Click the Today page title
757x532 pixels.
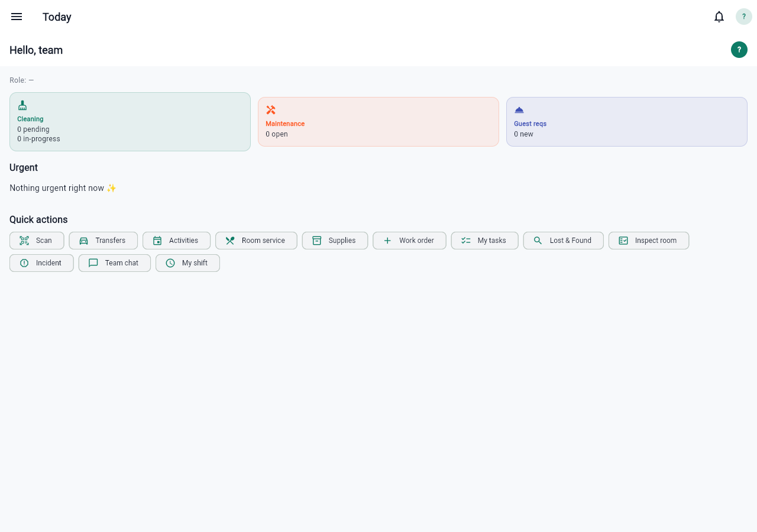[57, 17]
